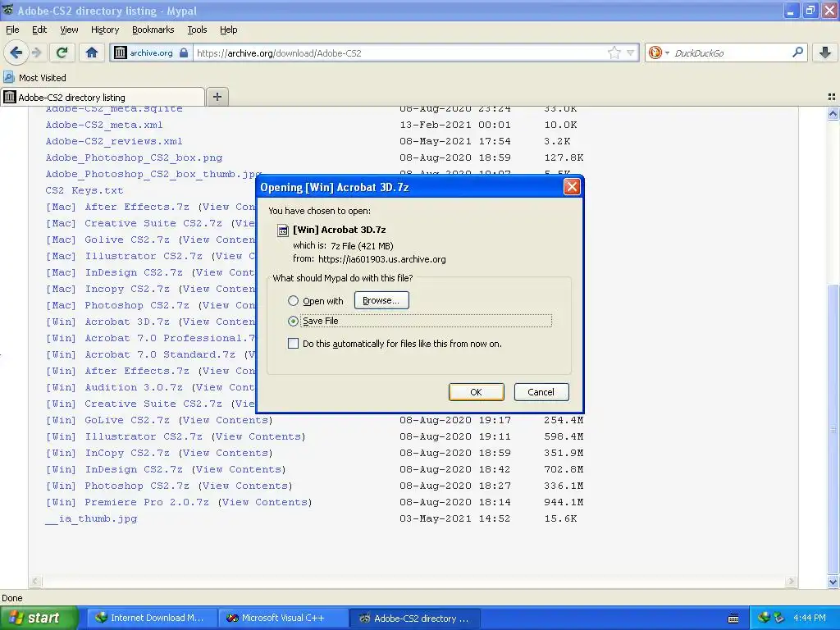Click the Browse... button
Viewport: 840px width, 630px height.
(381, 300)
